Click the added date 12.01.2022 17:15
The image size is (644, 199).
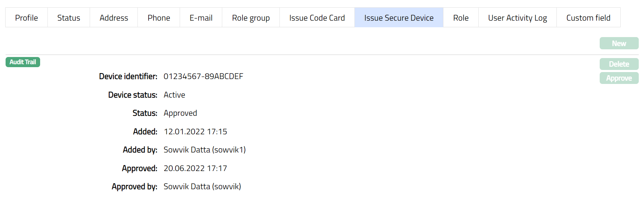(x=195, y=132)
